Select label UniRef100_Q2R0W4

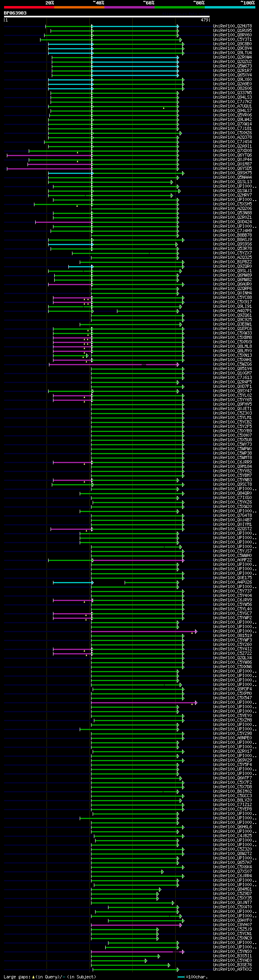click(x=232, y=57)
